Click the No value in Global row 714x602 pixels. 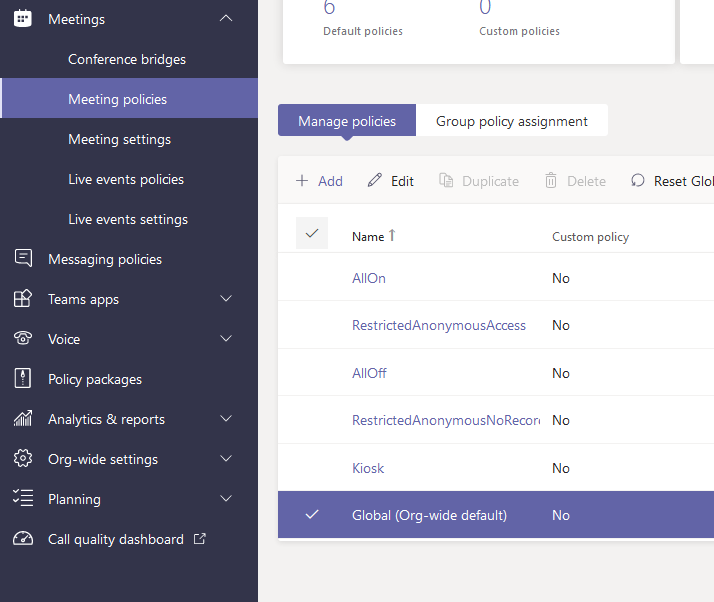click(561, 515)
